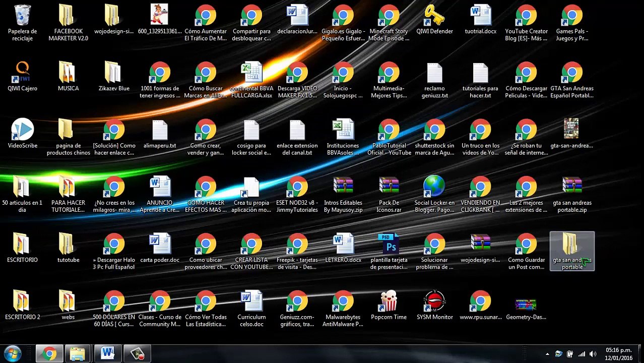Open the MUSICA folder
The width and height of the screenshot is (644, 363).
pyautogui.click(x=68, y=73)
